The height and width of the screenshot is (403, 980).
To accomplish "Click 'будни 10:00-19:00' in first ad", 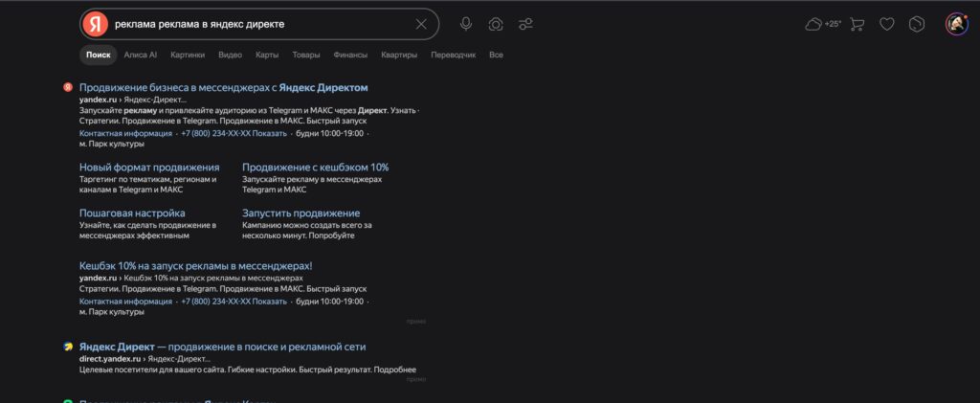I will point(329,134).
